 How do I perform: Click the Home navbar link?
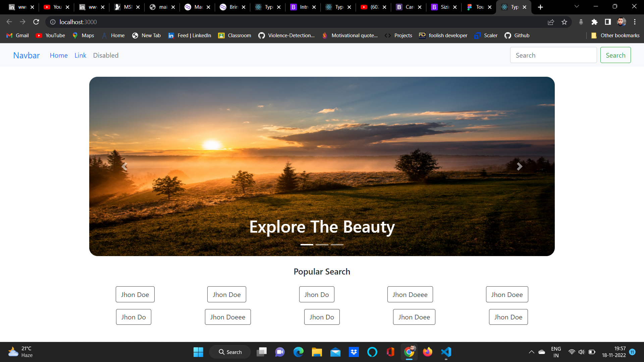(x=59, y=55)
